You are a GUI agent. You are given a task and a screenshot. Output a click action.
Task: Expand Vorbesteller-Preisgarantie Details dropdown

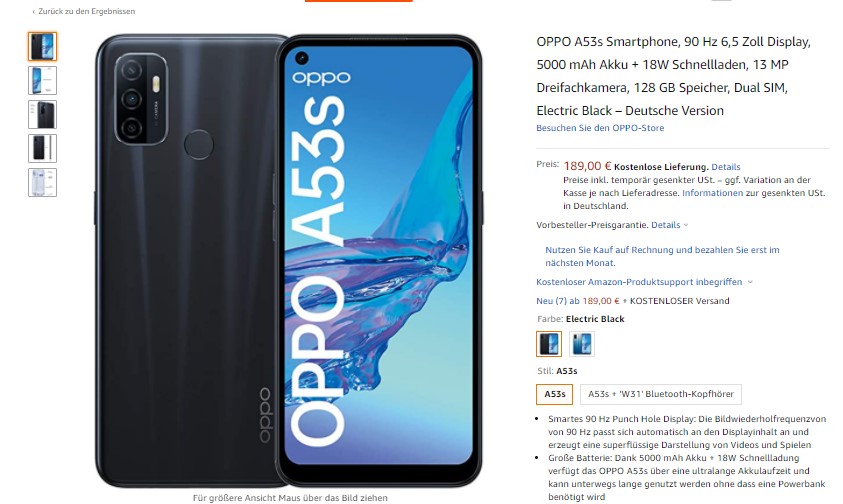click(x=669, y=225)
